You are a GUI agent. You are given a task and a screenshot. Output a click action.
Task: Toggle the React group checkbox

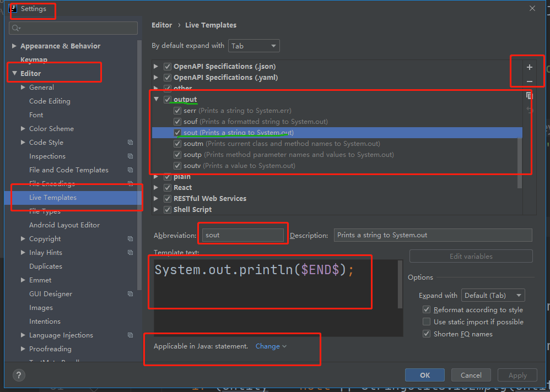(x=168, y=188)
